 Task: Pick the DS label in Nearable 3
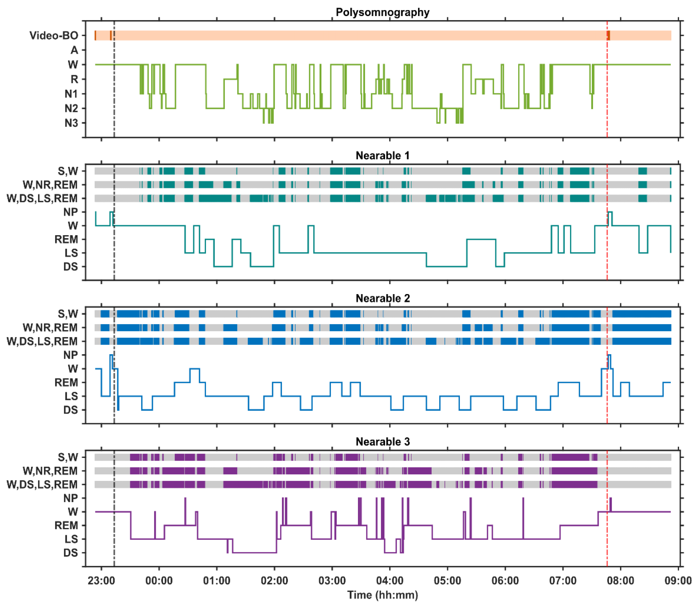tap(71, 553)
